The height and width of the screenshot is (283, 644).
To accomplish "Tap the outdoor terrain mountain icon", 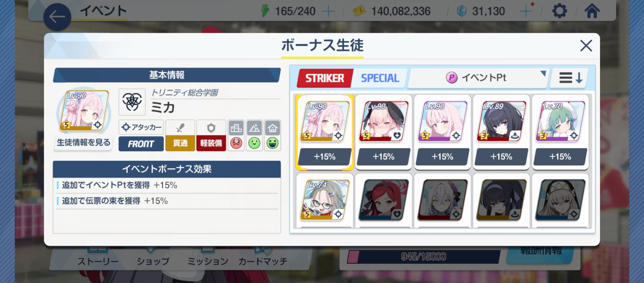I will tap(254, 128).
